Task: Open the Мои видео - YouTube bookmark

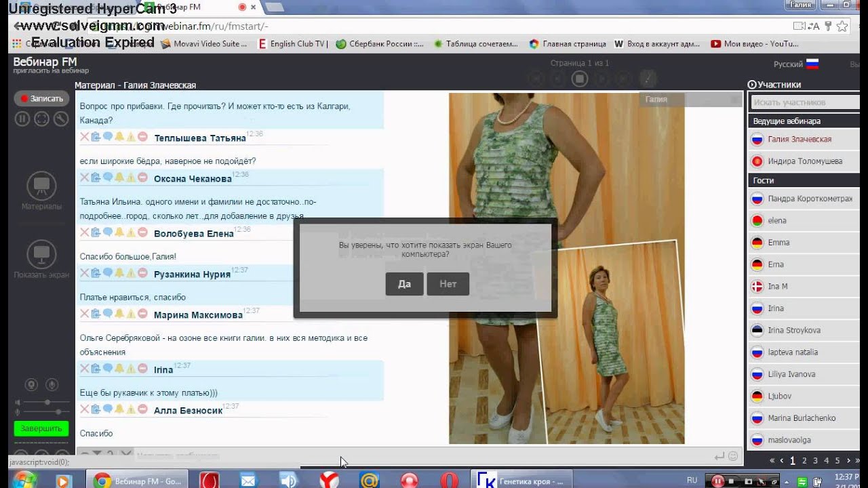Action: pyautogui.click(x=754, y=43)
